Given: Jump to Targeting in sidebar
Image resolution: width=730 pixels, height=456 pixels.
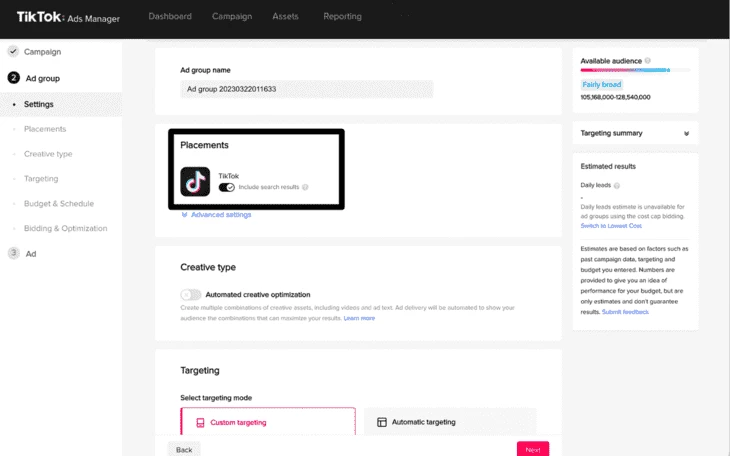Looking at the screenshot, I should (x=41, y=178).
